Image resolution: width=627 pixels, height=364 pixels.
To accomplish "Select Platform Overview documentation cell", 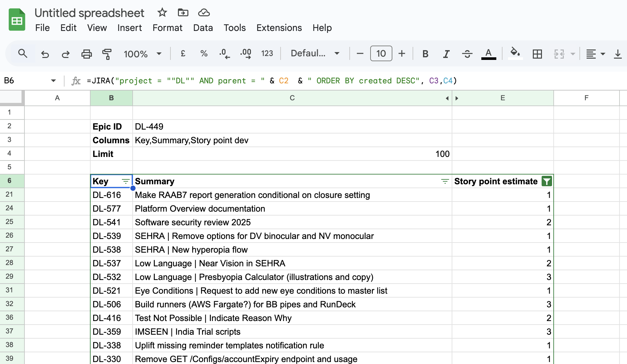I will (x=292, y=208).
